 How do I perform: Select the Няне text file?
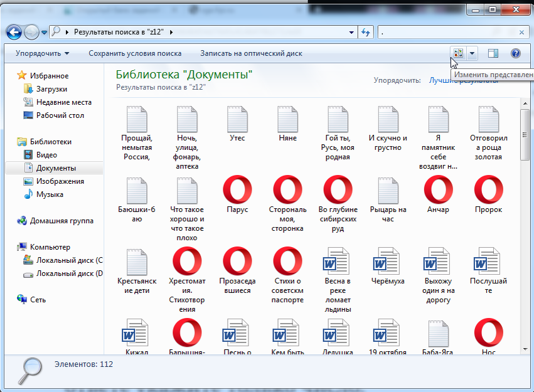click(288, 124)
